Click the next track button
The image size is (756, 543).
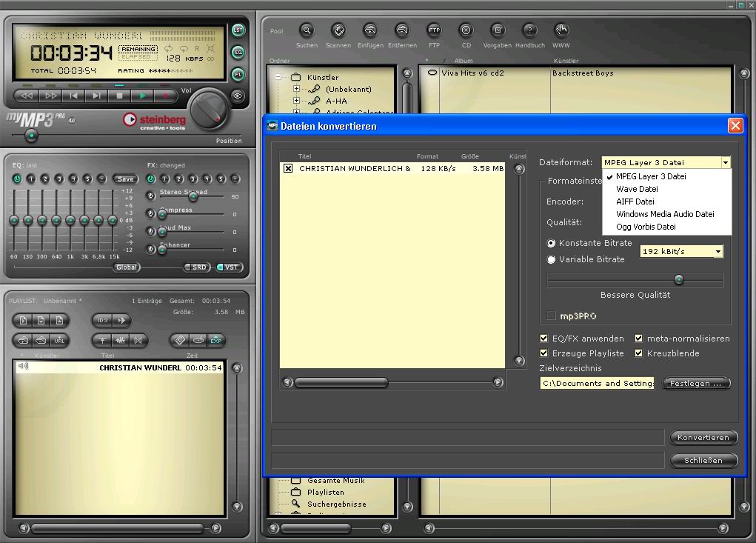[96, 96]
